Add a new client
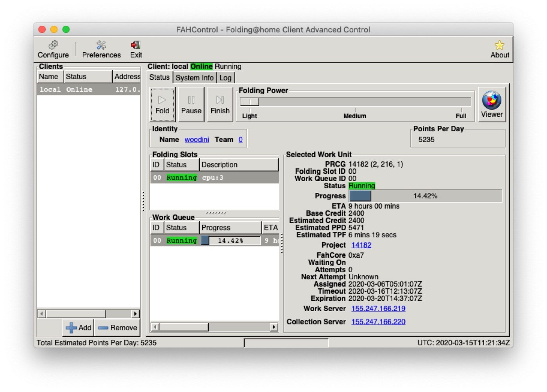547x392 pixels. point(79,328)
